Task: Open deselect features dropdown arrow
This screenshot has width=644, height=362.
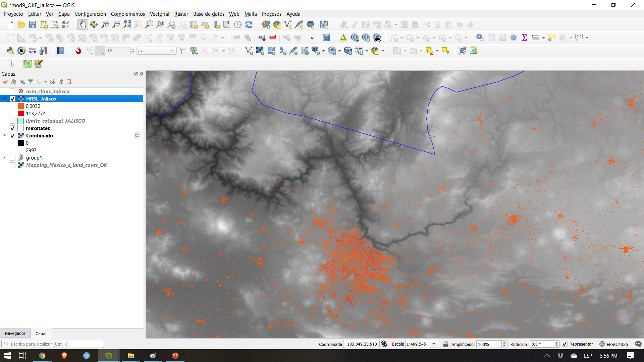Action: coord(437,51)
